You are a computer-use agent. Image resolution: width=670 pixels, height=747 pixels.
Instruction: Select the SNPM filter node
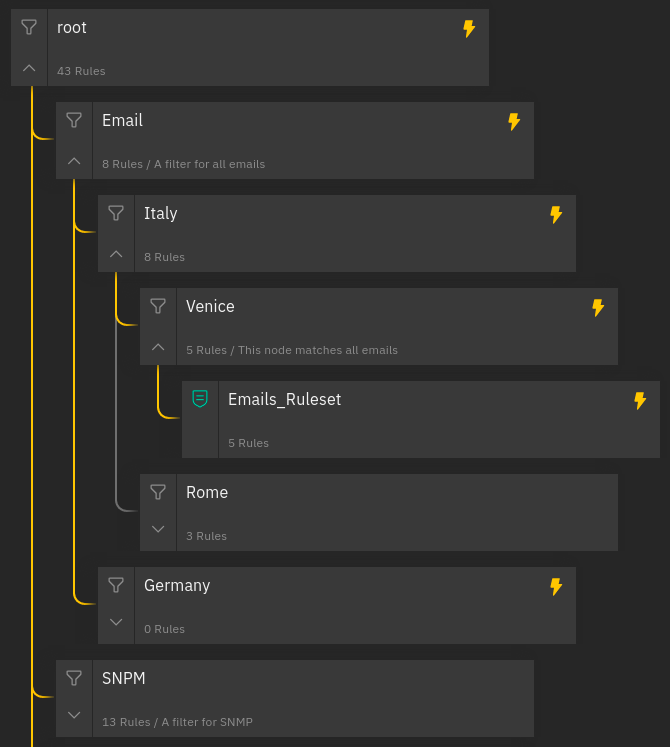[x=300, y=698]
